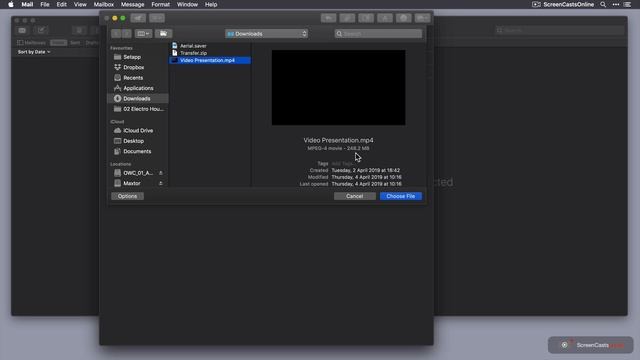The width and height of the screenshot is (640, 360).
Task: Click the black video preview thumbnail
Action: pos(339,88)
